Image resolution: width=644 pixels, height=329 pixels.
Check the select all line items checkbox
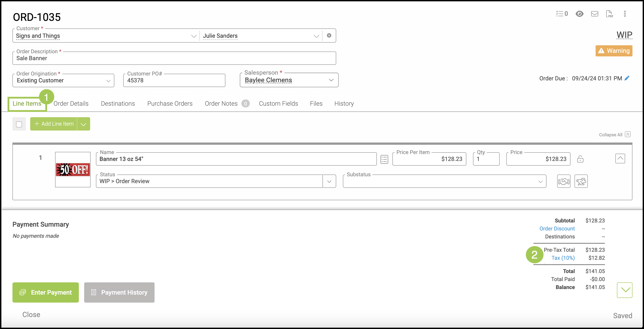pyautogui.click(x=19, y=124)
